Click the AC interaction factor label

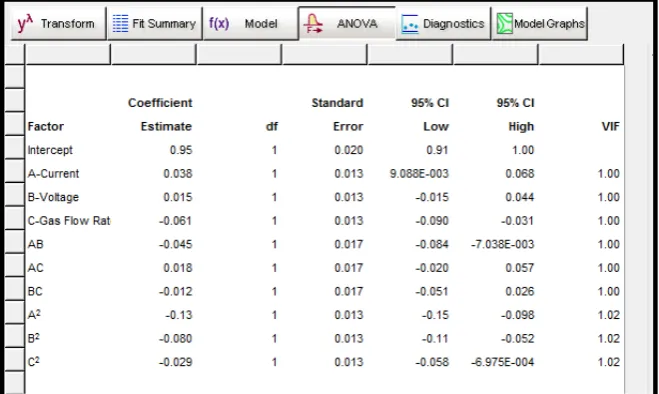click(35, 268)
